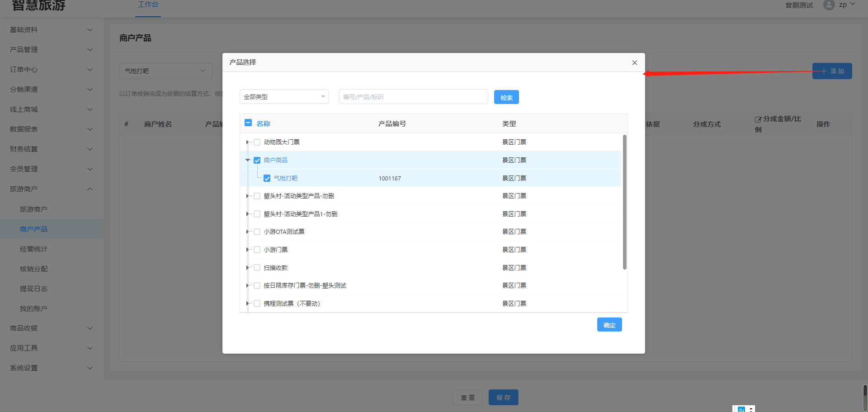
Task: Expand the 动物园大门票 tree arrow
Action: click(247, 142)
